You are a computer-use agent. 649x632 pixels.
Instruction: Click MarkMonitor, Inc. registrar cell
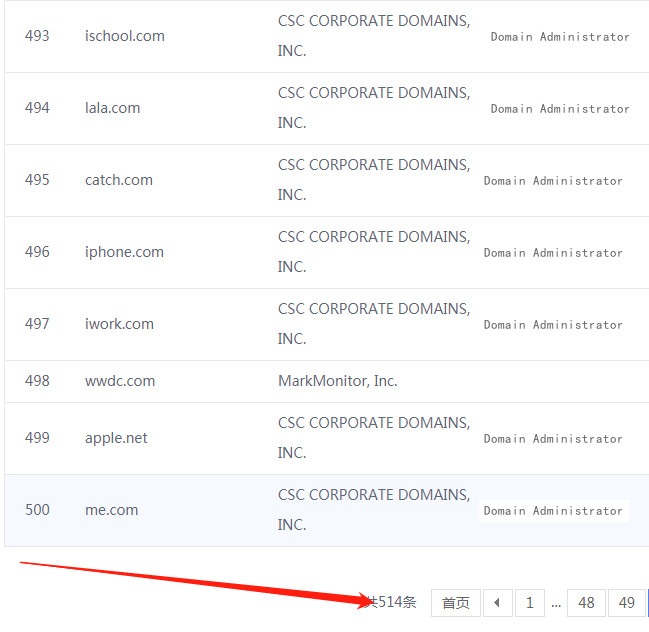338,381
